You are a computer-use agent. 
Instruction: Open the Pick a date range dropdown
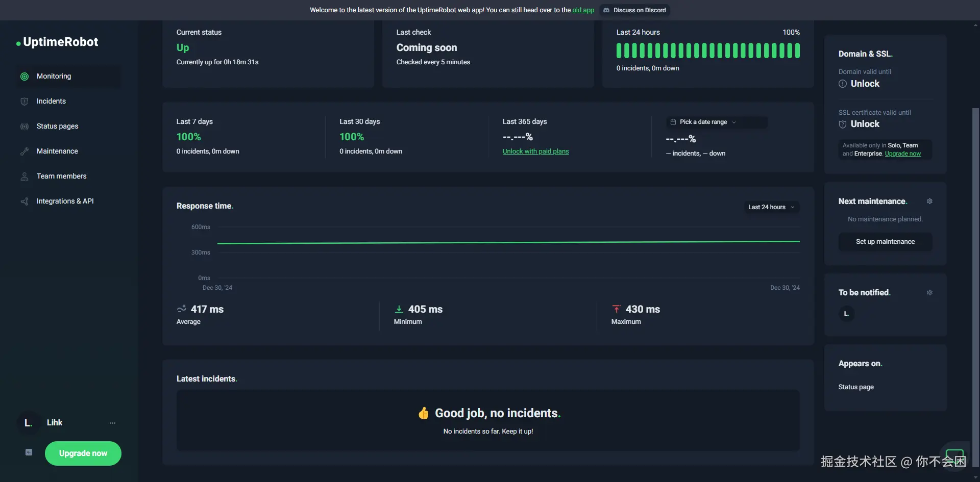coord(717,122)
